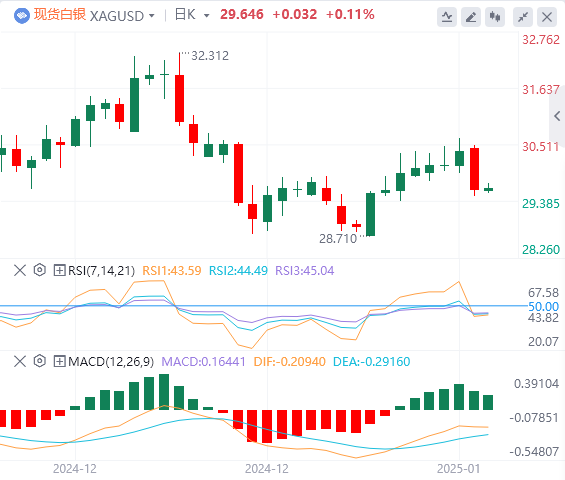Expand the right side panel arrow
The width and height of the screenshot is (565, 480).
click(x=557, y=116)
